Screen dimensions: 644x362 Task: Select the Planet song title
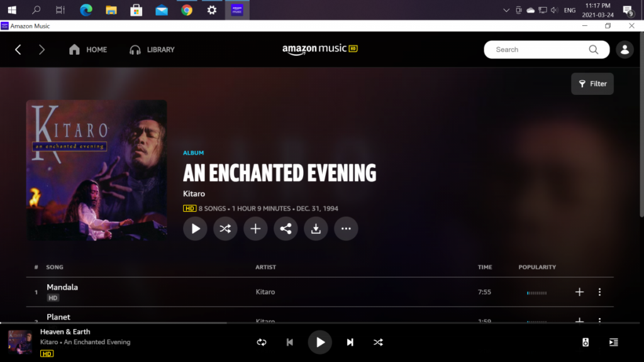pyautogui.click(x=58, y=317)
